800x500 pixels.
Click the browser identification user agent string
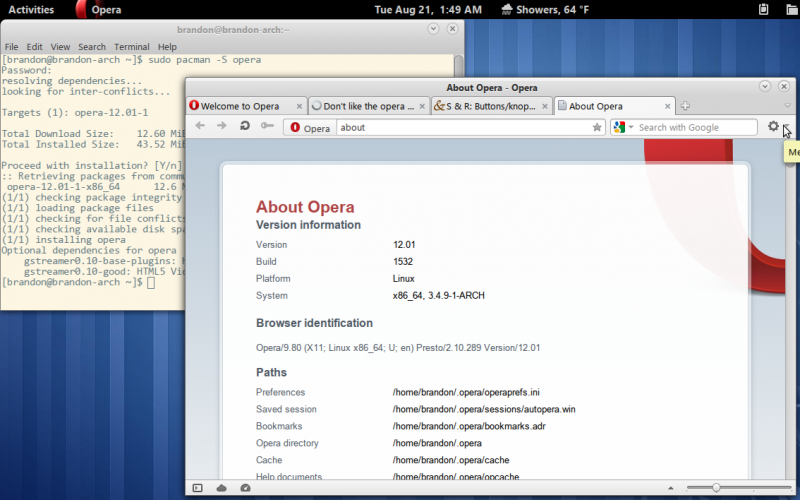[398, 347]
